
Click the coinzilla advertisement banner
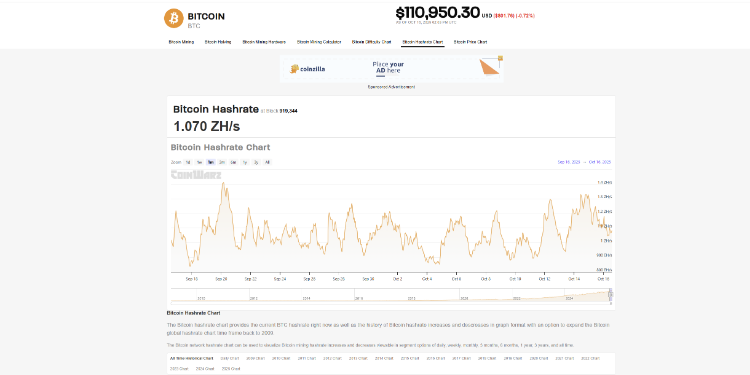tap(391, 69)
